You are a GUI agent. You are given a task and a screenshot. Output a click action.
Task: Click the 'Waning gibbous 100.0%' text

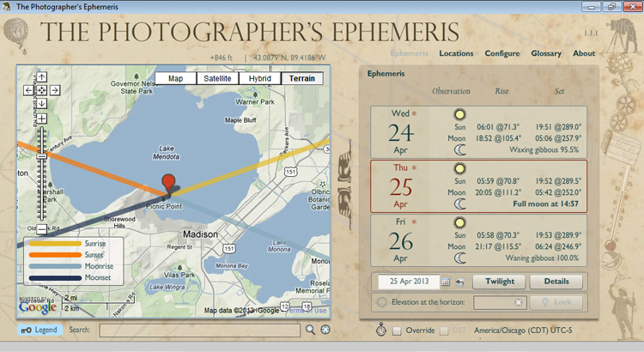pos(542,258)
